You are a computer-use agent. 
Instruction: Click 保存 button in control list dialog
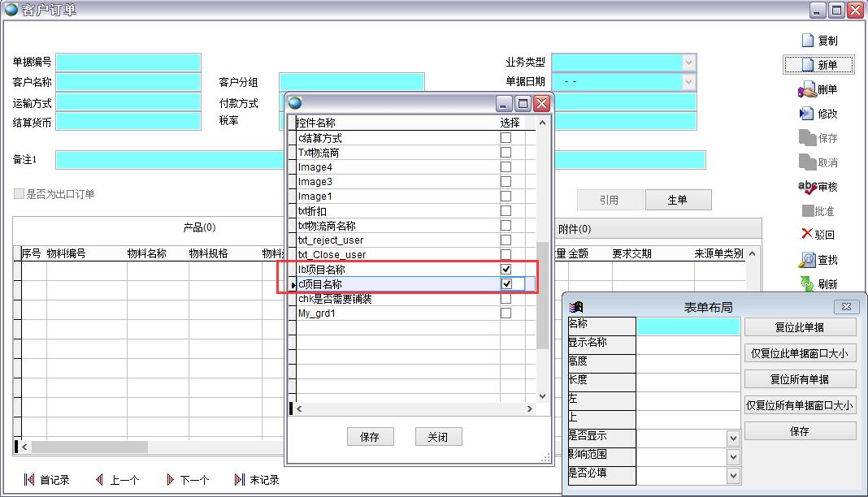[x=370, y=437]
